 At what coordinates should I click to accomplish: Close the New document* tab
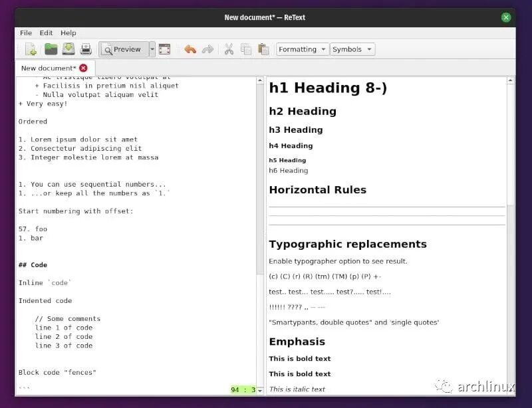[83, 68]
